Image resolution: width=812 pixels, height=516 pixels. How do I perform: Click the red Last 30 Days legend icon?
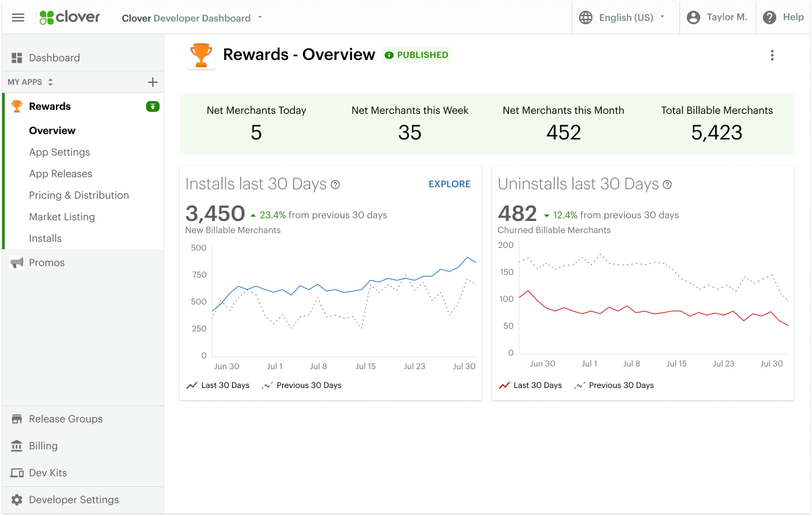coord(504,385)
